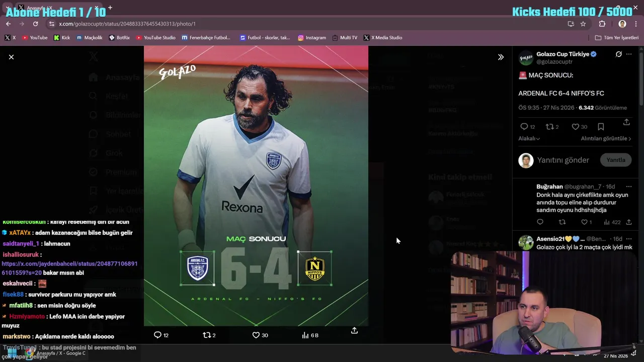
Task: Open a new browser tab
Action: pos(110,8)
